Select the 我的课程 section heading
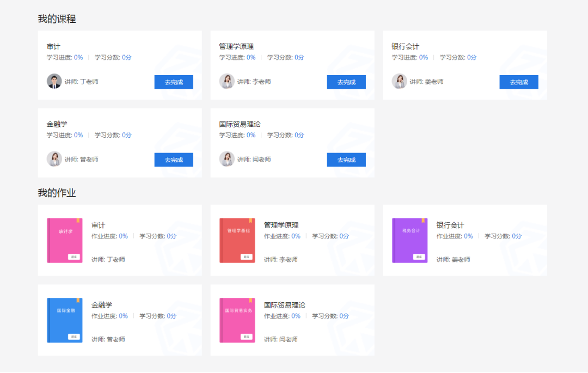 (x=56, y=18)
